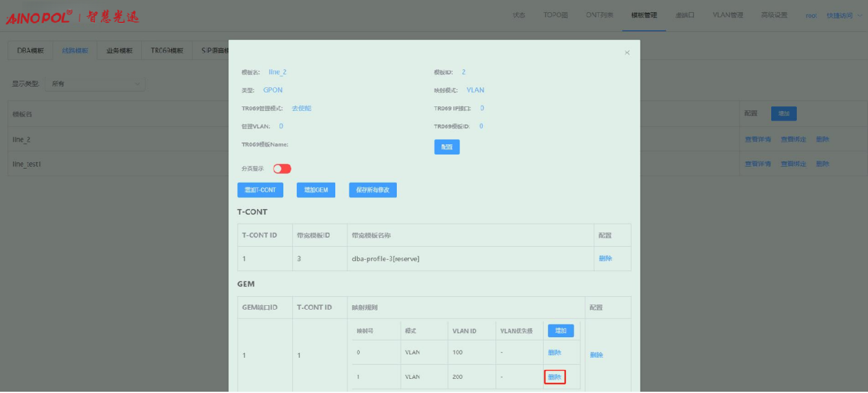Open 查看详情 for line_test1 row

pos(757,164)
